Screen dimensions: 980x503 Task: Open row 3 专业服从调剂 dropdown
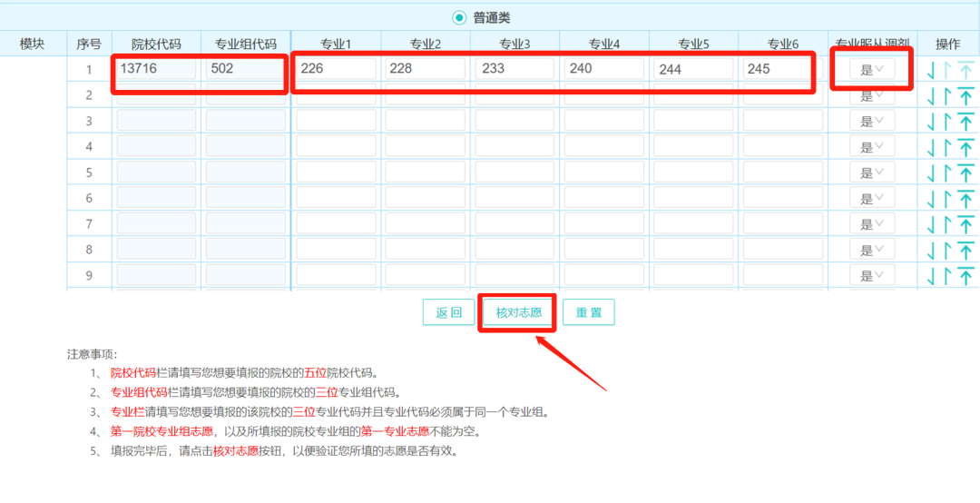[872, 121]
